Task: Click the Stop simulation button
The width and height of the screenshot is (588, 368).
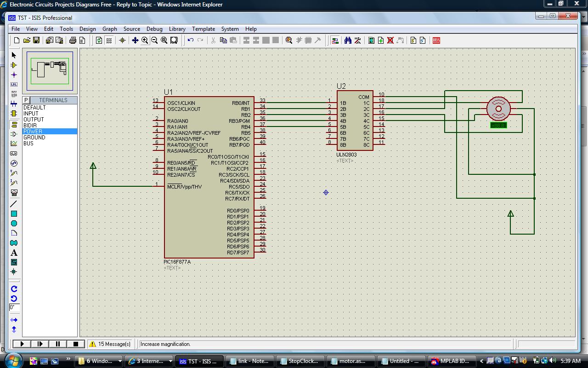Action: 75,344
